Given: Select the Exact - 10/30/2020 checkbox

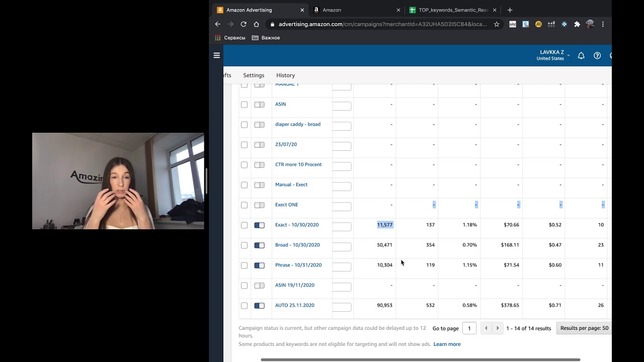Looking at the screenshot, I should coord(244,225).
